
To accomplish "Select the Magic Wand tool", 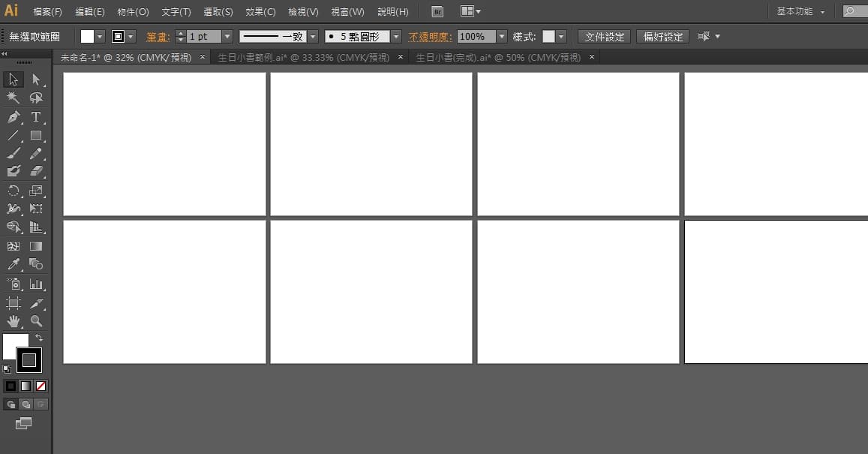I will click(14, 98).
